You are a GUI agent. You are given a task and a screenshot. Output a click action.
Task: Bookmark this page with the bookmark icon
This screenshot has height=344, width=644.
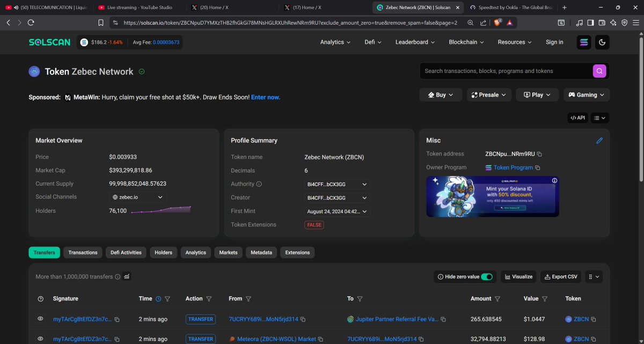(100, 23)
